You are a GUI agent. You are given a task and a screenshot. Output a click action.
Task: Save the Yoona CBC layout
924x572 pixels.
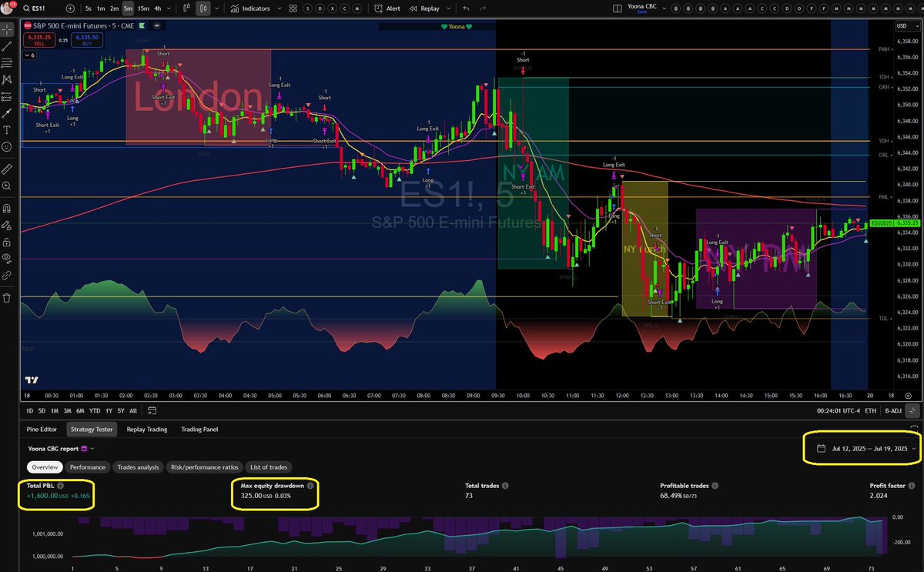point(641,12)
